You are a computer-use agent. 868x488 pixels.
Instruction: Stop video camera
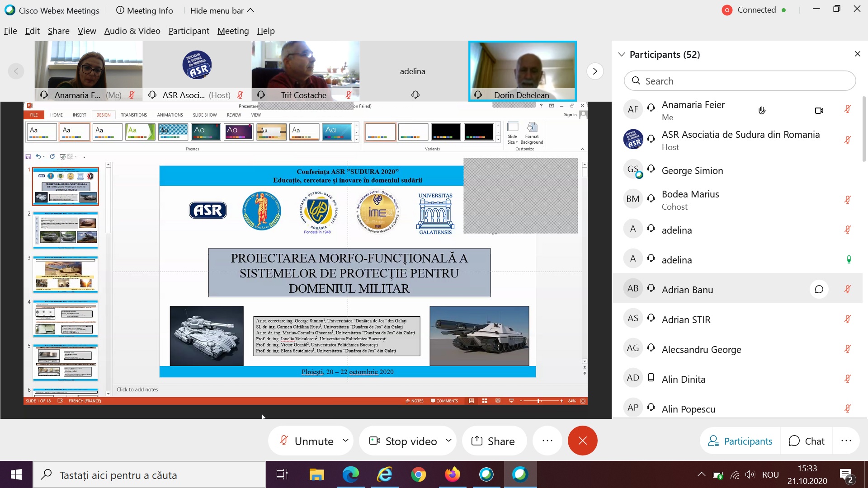click(403, 441)
